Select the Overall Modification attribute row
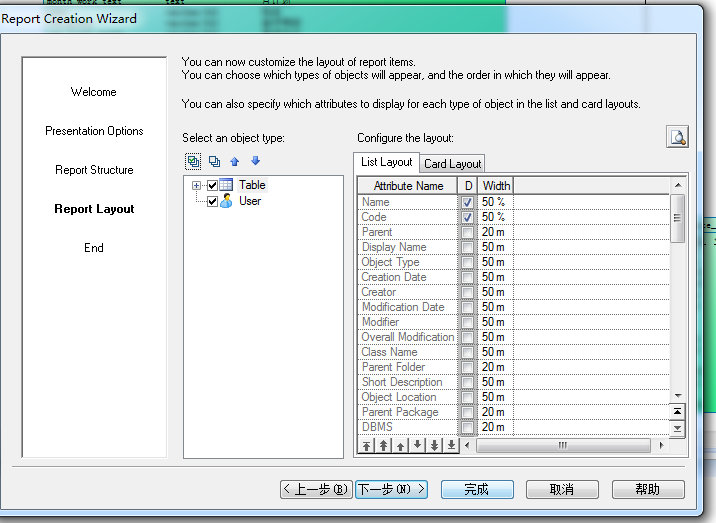This screenshot has width=716, height=523. click(514, 337)
